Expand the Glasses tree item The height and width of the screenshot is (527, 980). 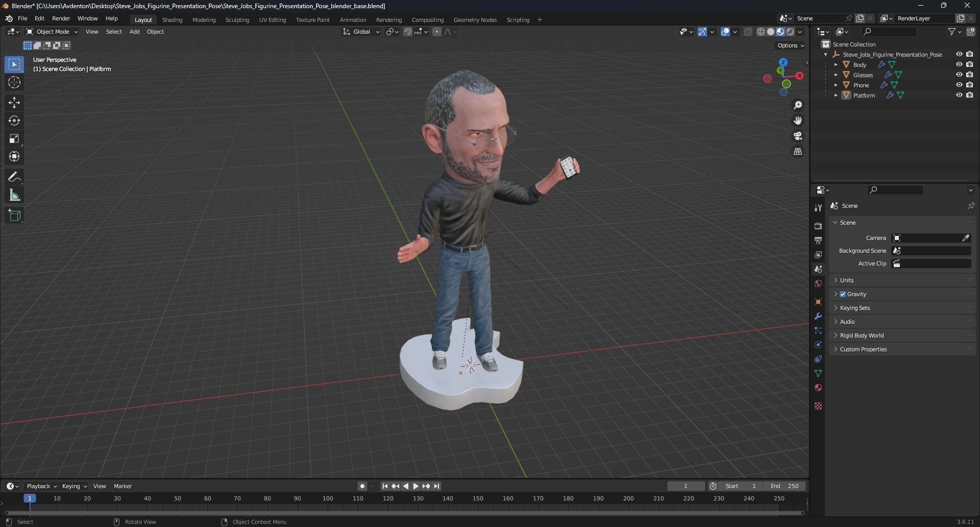[836, 75]
